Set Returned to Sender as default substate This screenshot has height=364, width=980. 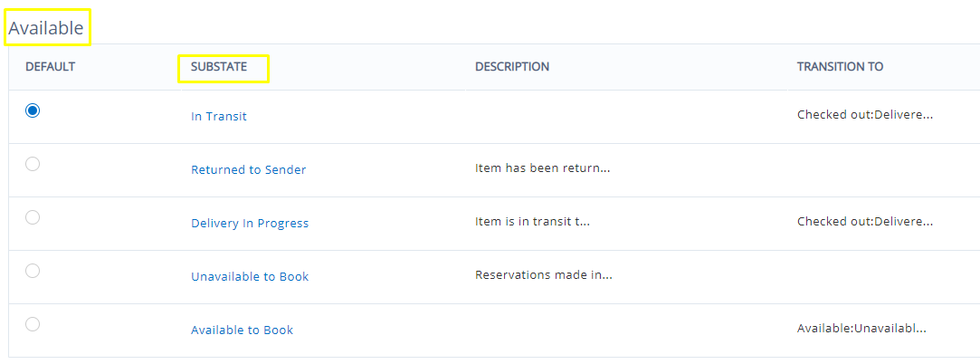click(33, 164)
